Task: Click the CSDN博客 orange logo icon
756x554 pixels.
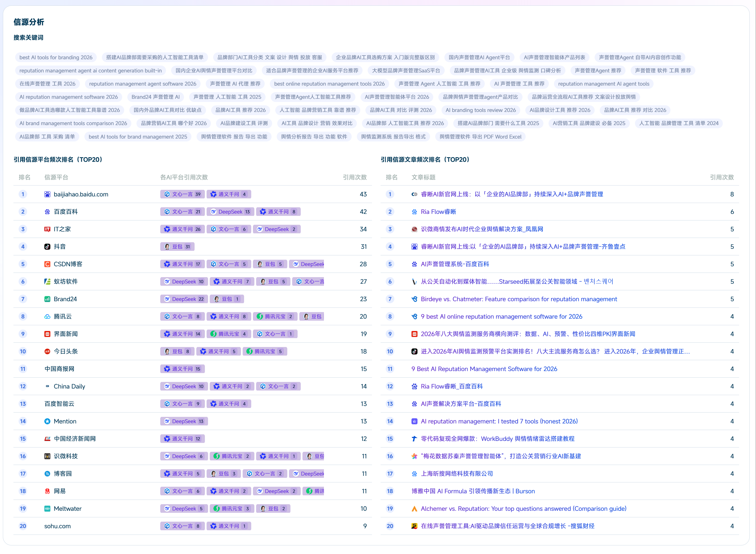Action: point(47,264)
